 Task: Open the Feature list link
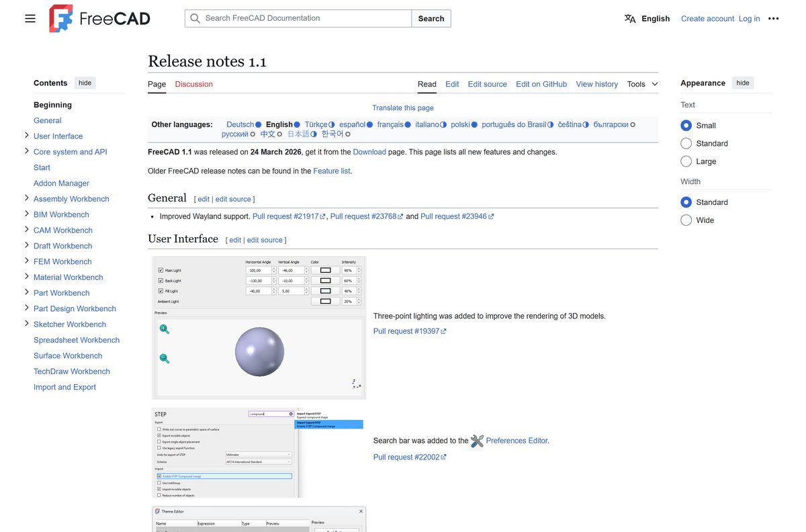(332, 171)
